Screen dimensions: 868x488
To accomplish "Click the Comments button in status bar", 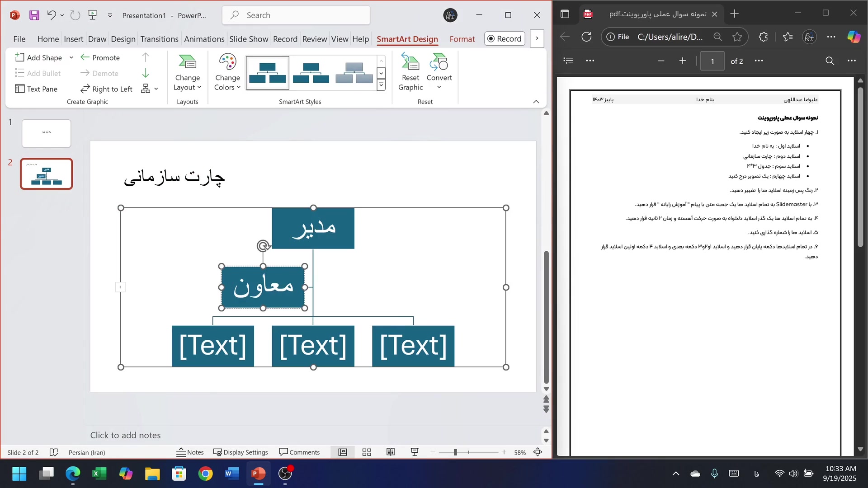I will pyautogui.click(x=299, y=452).
